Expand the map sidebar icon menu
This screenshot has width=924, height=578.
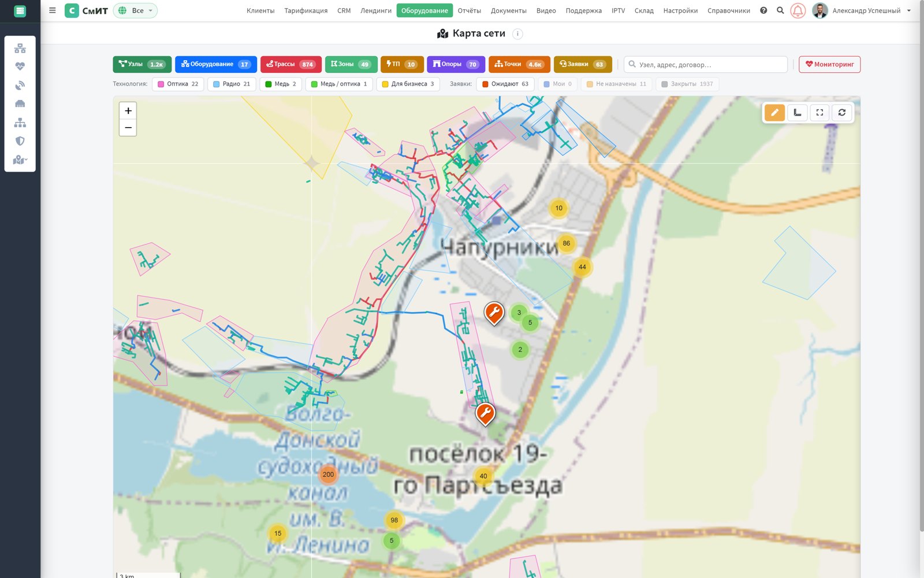tap(20, 160)
